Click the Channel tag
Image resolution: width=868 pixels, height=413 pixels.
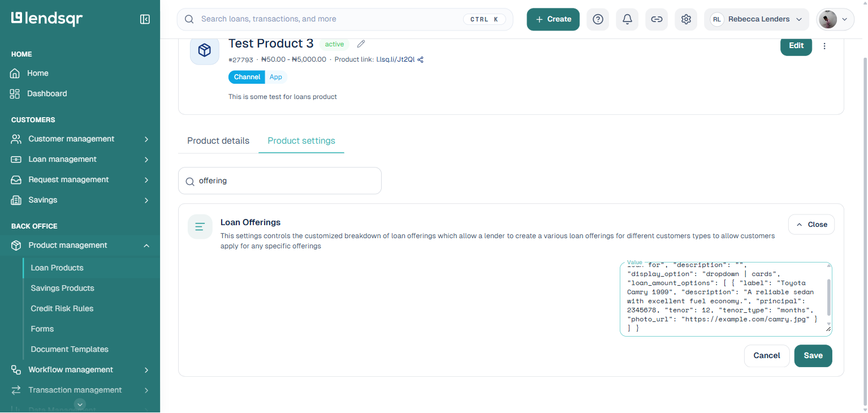pyautogui.click(x=247, y=77)
